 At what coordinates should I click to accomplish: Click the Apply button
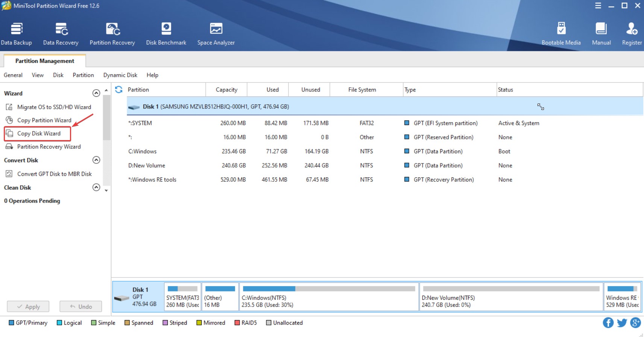(28, 307)
